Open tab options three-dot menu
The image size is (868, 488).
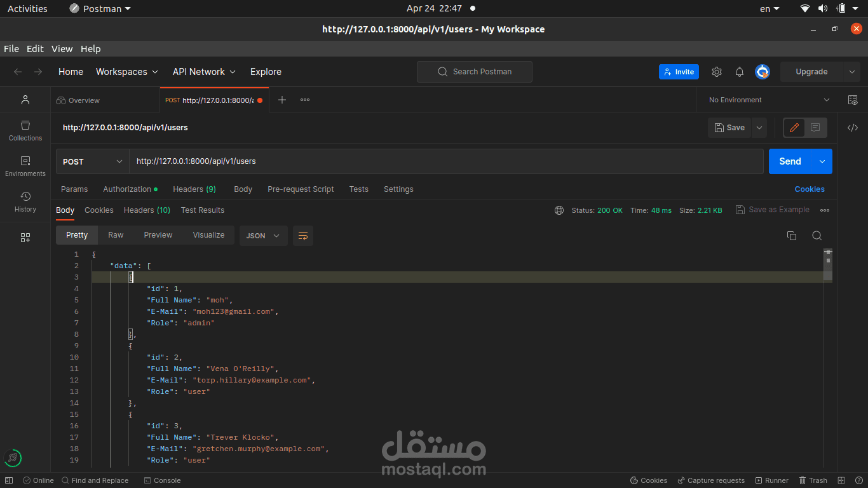click(x=305, y=100)
